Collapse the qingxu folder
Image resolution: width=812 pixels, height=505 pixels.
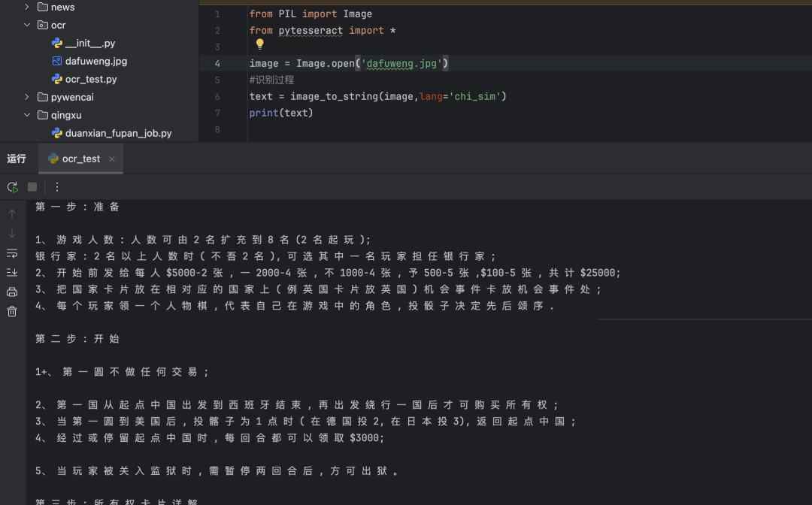coord(27,115)
